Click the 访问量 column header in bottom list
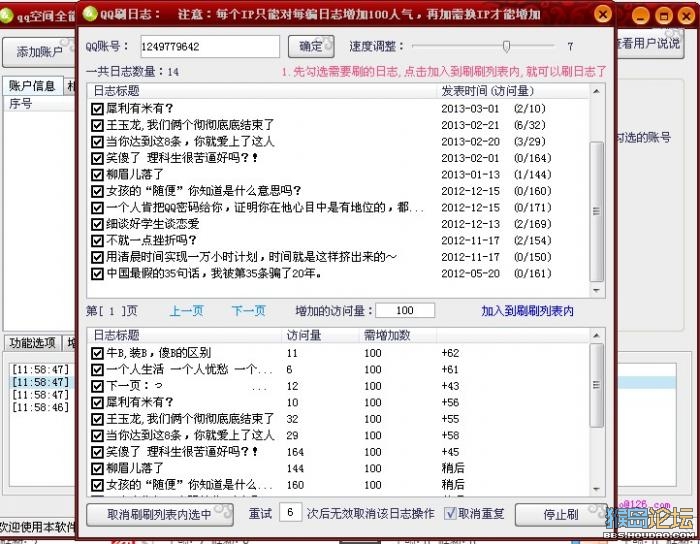Screen dimensions: 700x544 pos(321,335)
